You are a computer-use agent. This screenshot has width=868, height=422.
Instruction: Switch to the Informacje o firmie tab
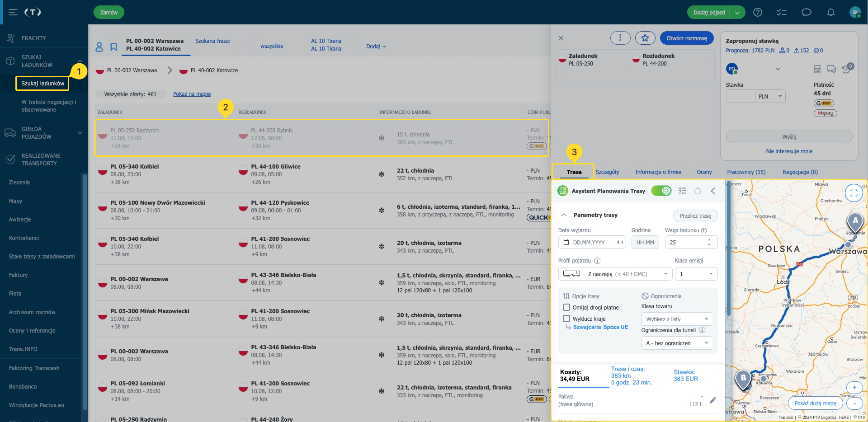pos(658,172)
